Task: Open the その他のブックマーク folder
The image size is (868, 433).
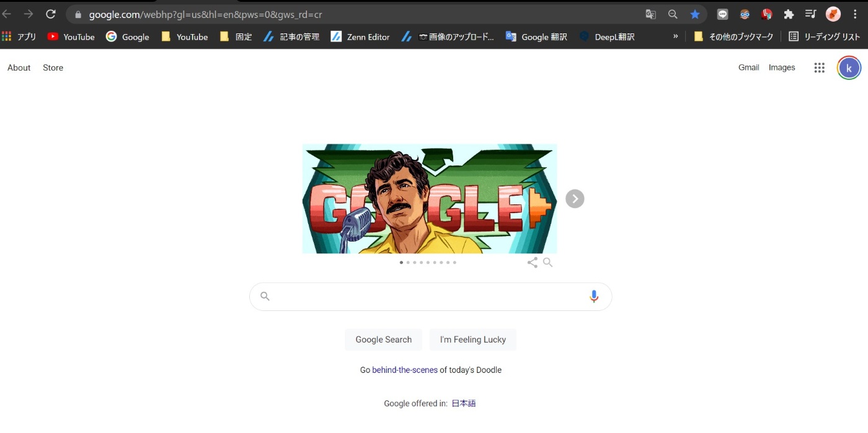Action: [733, 37]
